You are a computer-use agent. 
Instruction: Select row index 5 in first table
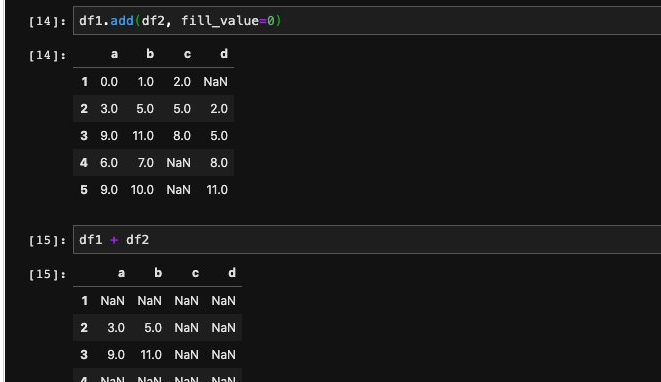coord(84,190)
